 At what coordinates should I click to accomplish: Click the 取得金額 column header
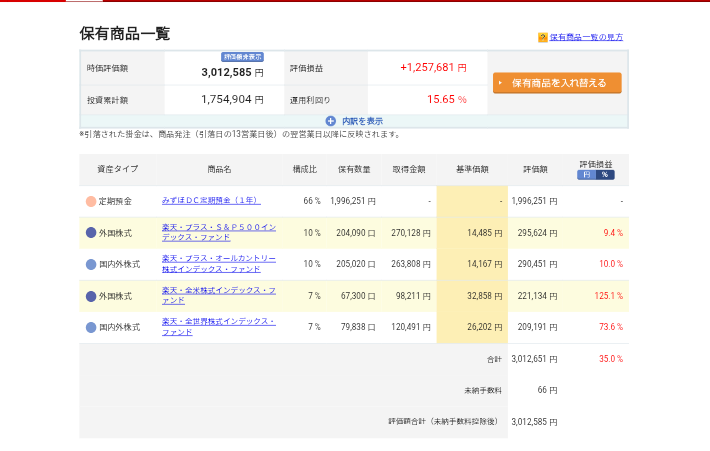tap(409, 169)
